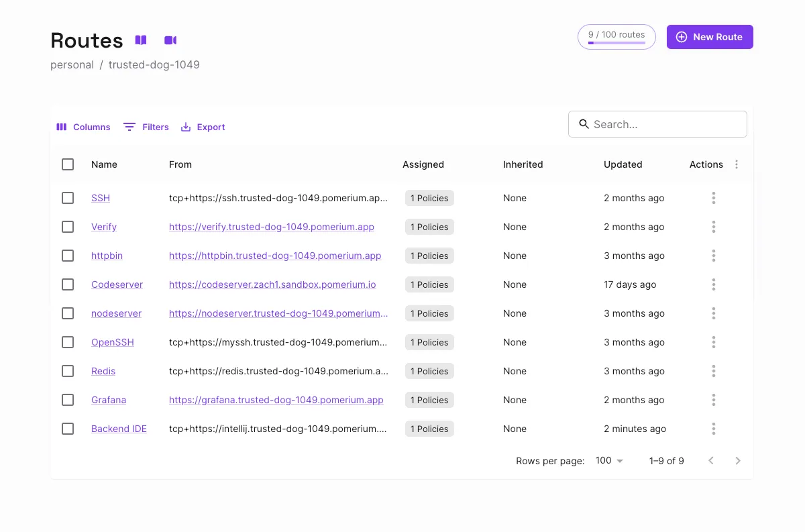Image resolution: width=805 pixels, height=532 pixels.
Task: Check the Codeserver row checkbox
Action: (x=68, y=284)
